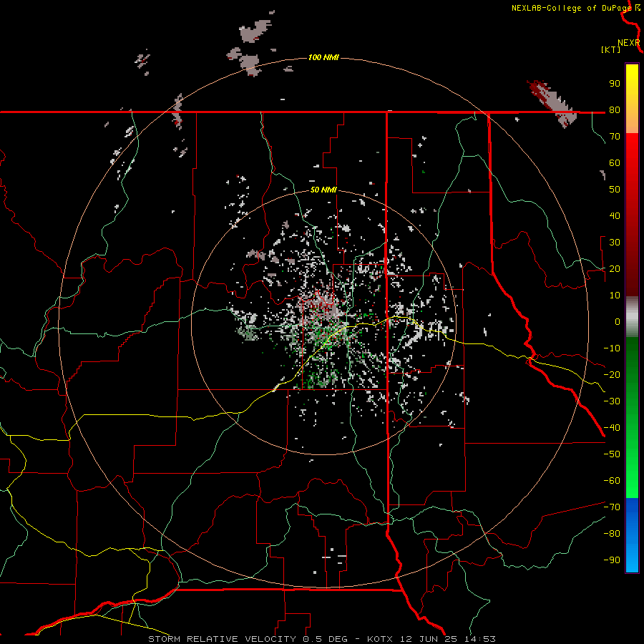
Task: Click the -80 value on velocity scale
Action: coord(612,534)
